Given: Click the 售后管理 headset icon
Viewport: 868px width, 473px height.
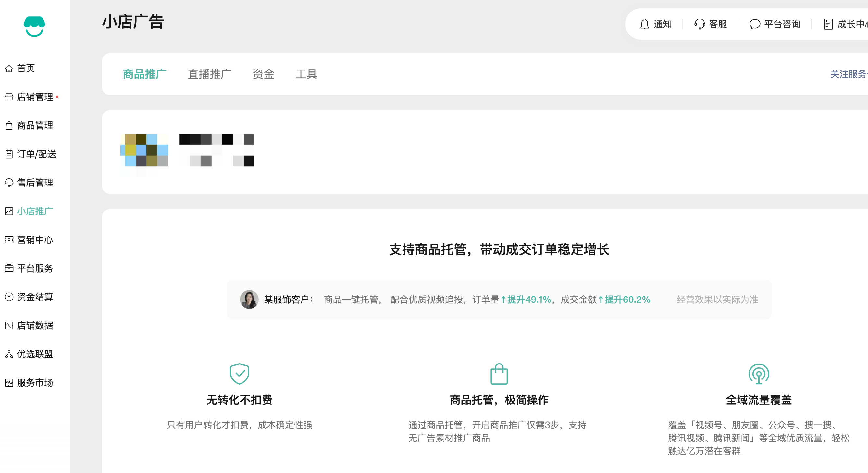Looking at the screenshot, I should point(9,183).
